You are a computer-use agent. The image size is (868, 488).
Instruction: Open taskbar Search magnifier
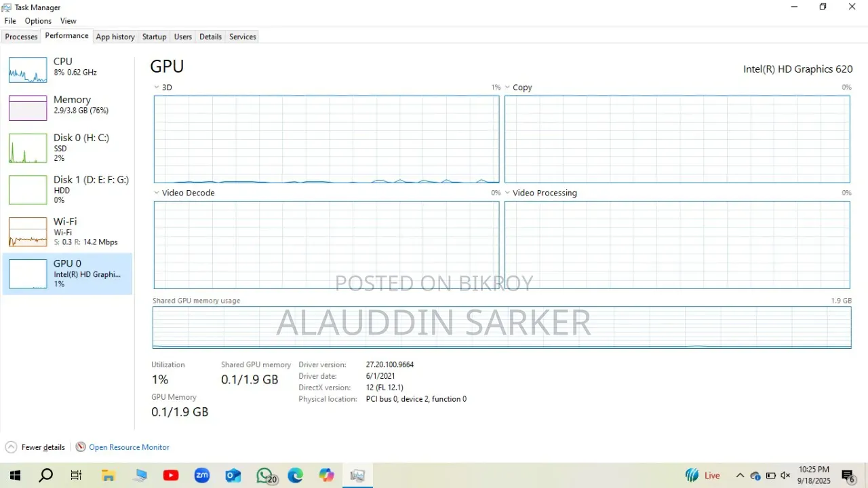45,476
